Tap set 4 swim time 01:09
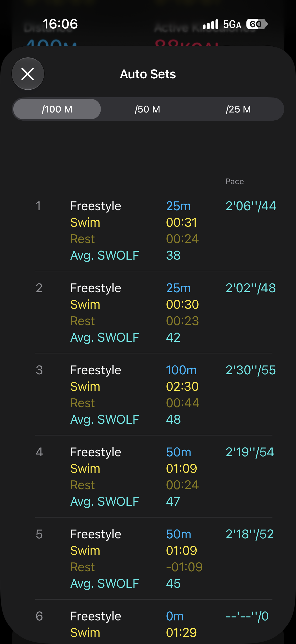This screenshot has width=296, height=644. click(x=181, y=468)
